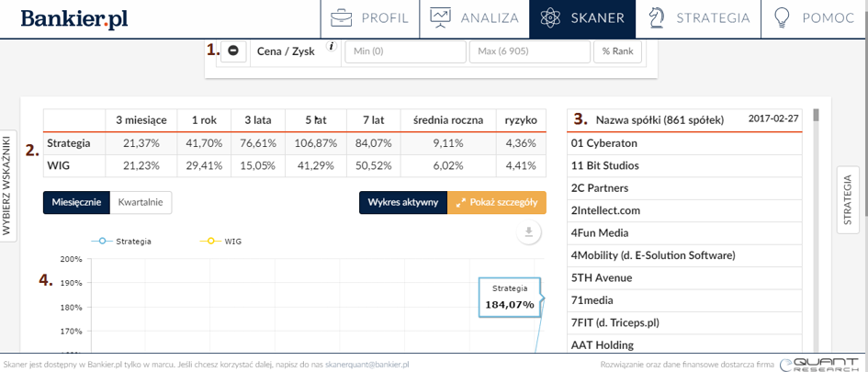This screenshot has height=372, width=868.
Task: Click the 5 lat column header
Action: (x=316, y=120)
